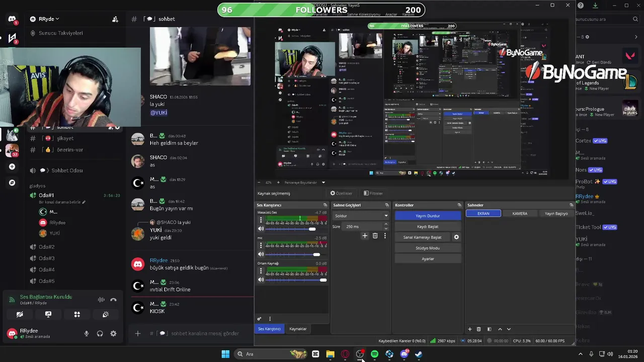Open Discord user settings gear
The width and height of the screenshot is (644, 362).
(113, 333)
